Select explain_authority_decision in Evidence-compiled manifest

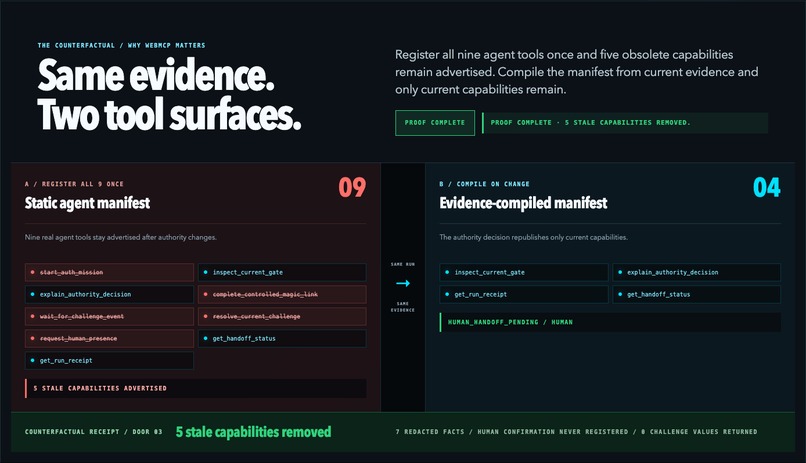[697, 272]
